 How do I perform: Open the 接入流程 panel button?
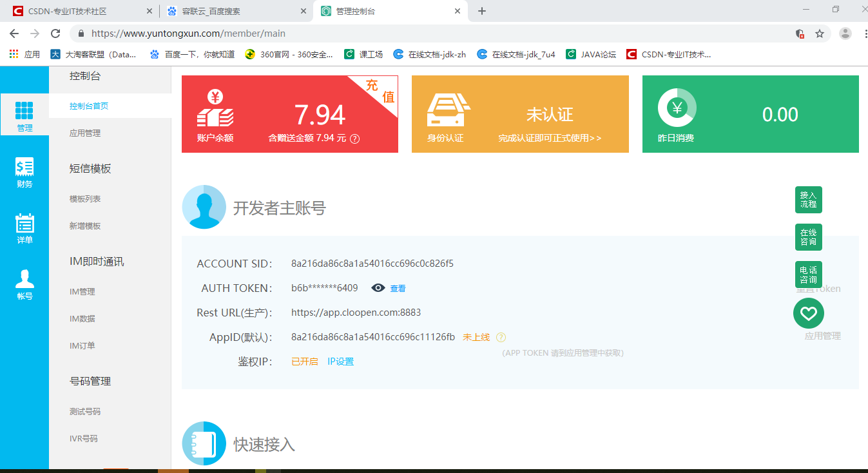pyautogui.click(x=808, y=200)
